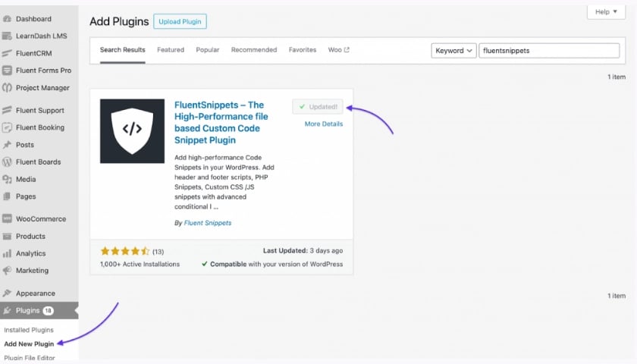Click the Fluent Boards sidebar icon
Screen dimensions: 637x364
(7, 162)
